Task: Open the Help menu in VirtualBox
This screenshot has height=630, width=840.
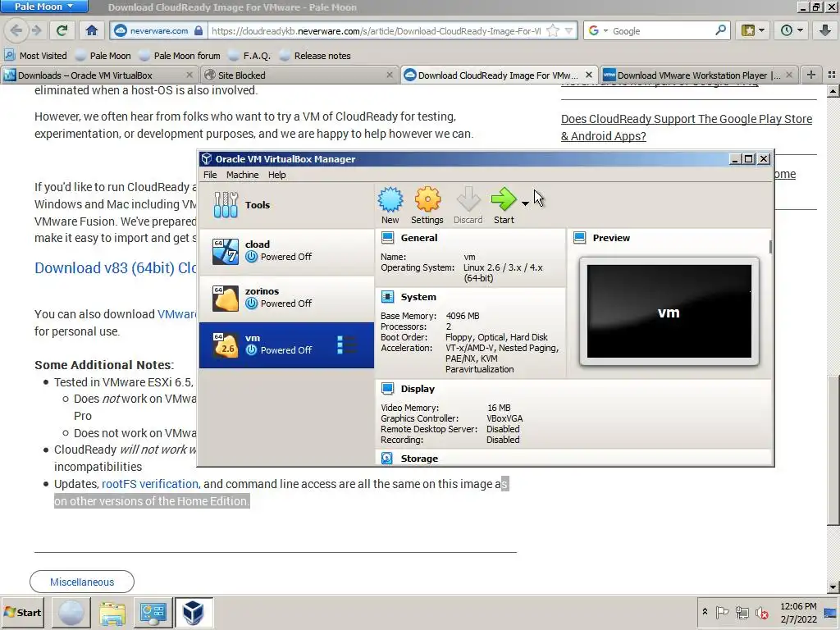Action: pyautogui.click(x=277, y=175)
